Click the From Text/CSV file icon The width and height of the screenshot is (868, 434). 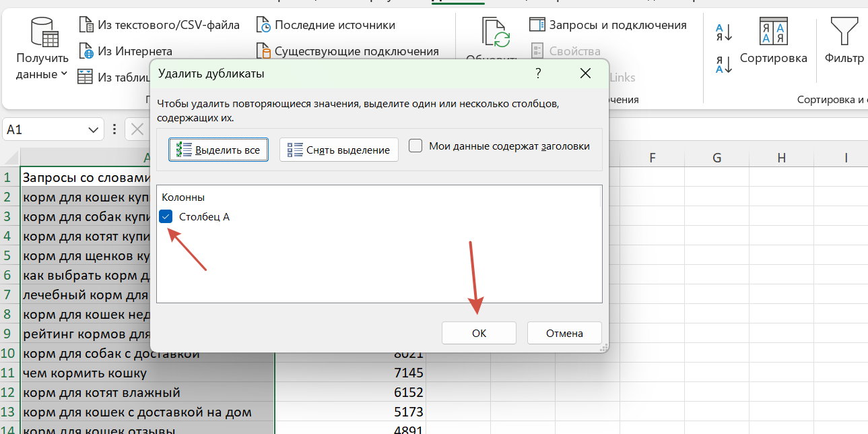pyautogui.click(x=86, y=25)
